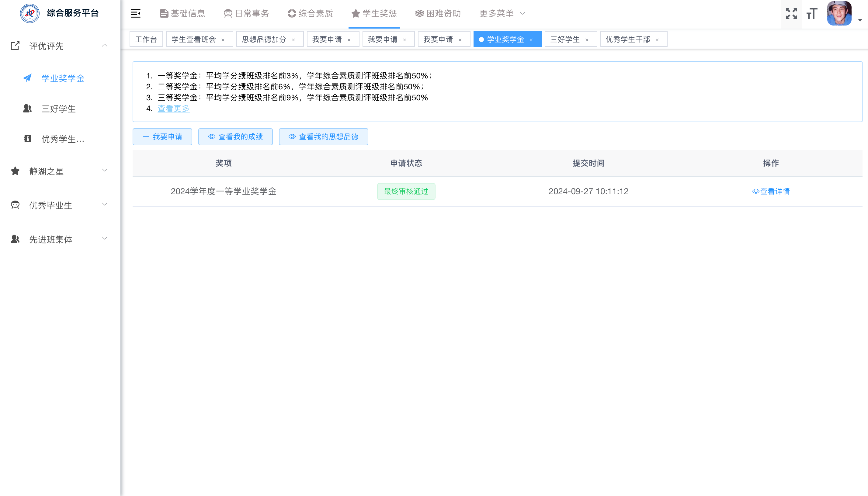Click the 申请状态 column header
The height and width of the screenshot is (496, 868).
pyautogui.click(x=406, y=163)
